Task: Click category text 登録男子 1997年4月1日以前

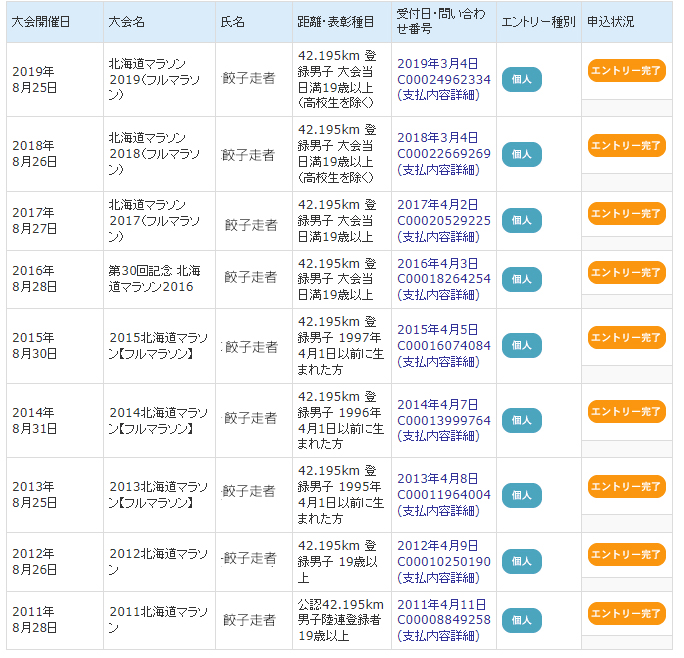Action: [339, 346]
